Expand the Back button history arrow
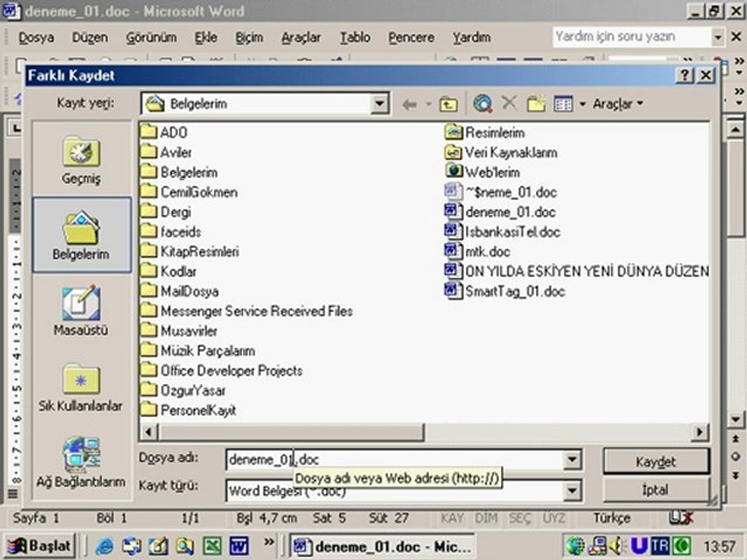Viewport: 747px width, 560px height. point(428,103)
